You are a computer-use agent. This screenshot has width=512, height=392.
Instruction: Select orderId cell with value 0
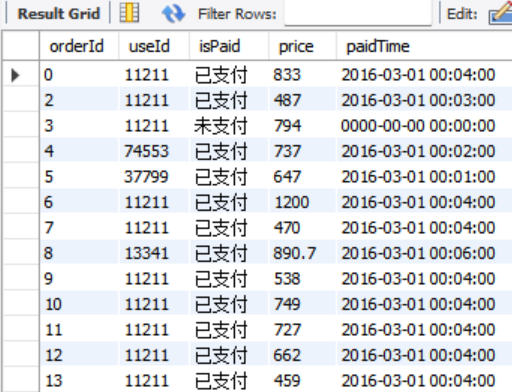pyautogui.click(x=79, y=74)
